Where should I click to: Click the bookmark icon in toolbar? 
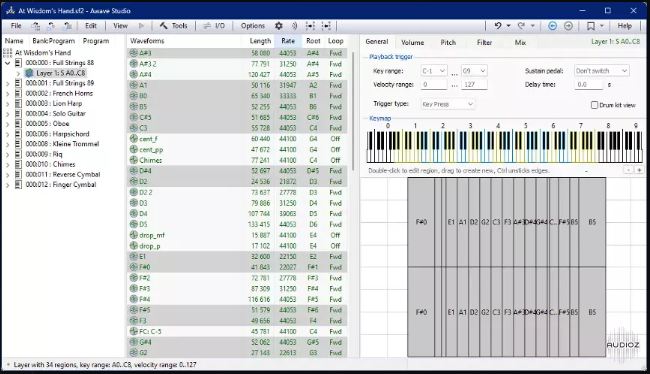pos(591,26)
